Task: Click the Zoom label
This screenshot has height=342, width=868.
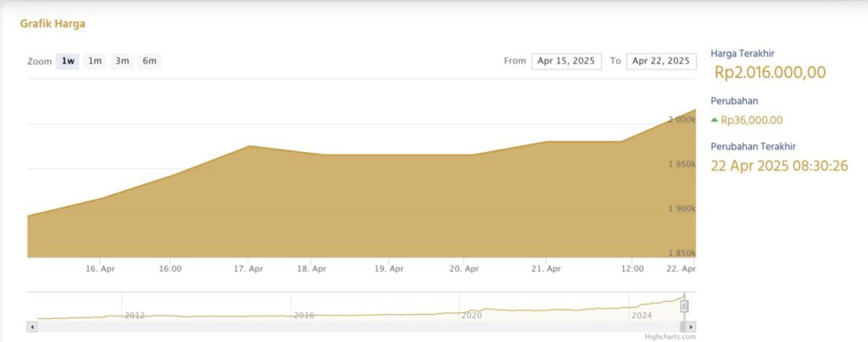Action: pos(39,62)
